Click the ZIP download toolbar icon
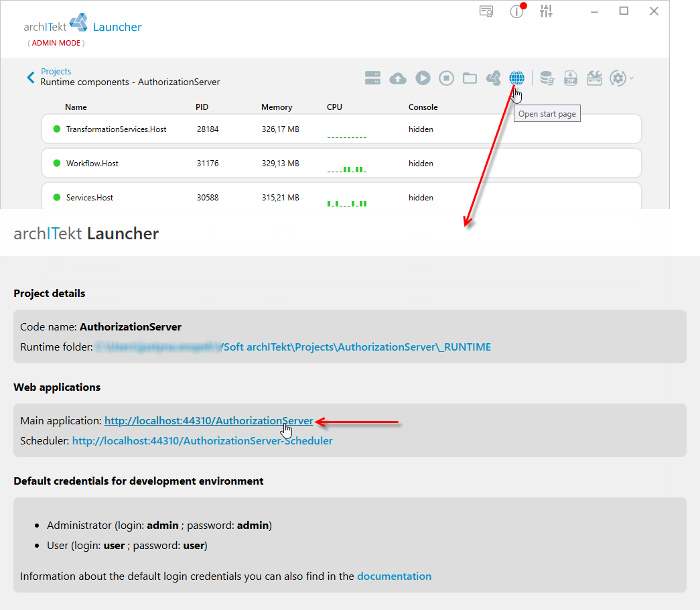 (571, 78)
